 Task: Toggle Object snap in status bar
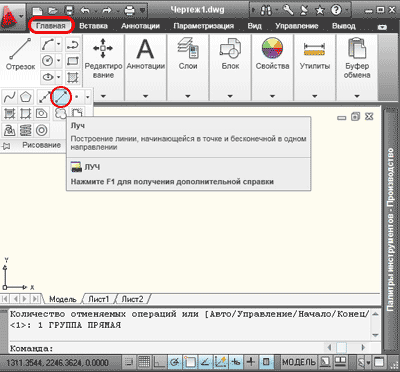coord(190,362)
